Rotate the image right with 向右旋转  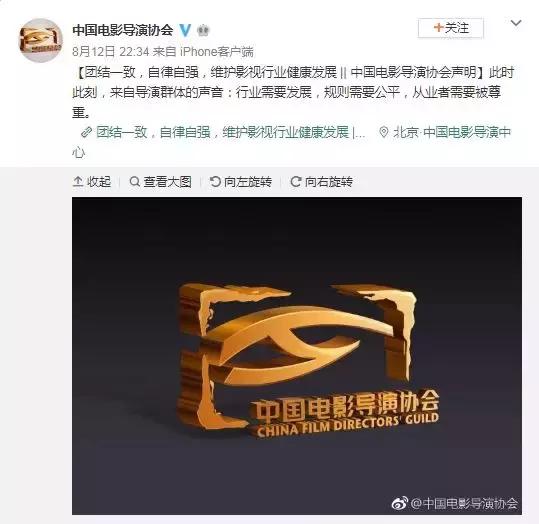pyautogui.click(x=322, y=182)
